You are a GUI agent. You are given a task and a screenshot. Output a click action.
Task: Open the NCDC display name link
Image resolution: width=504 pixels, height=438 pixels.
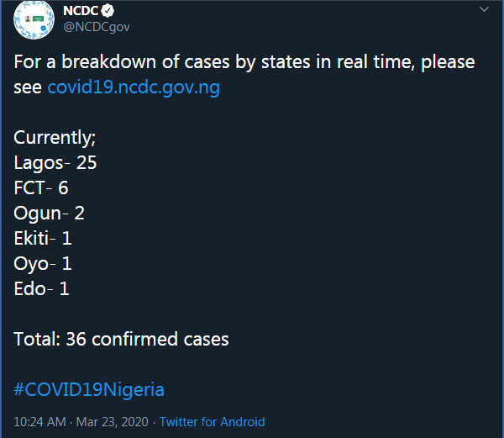pos(81,11)
